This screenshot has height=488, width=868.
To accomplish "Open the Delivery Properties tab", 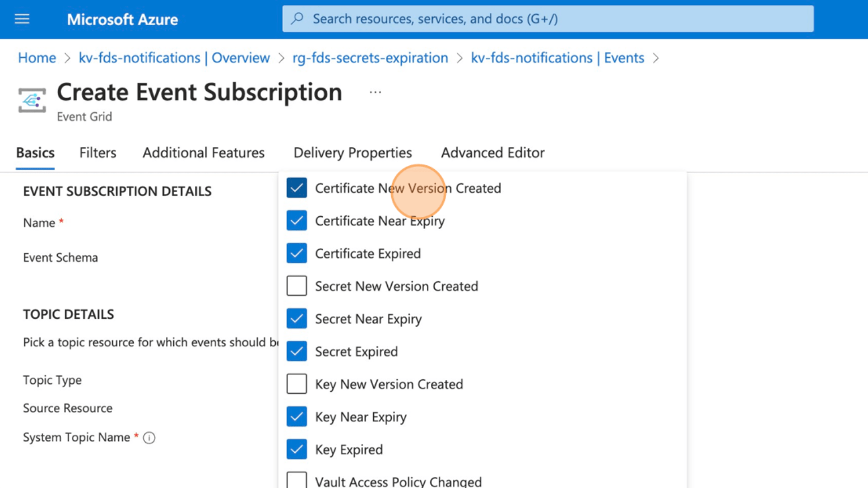I will click(352, 153).
